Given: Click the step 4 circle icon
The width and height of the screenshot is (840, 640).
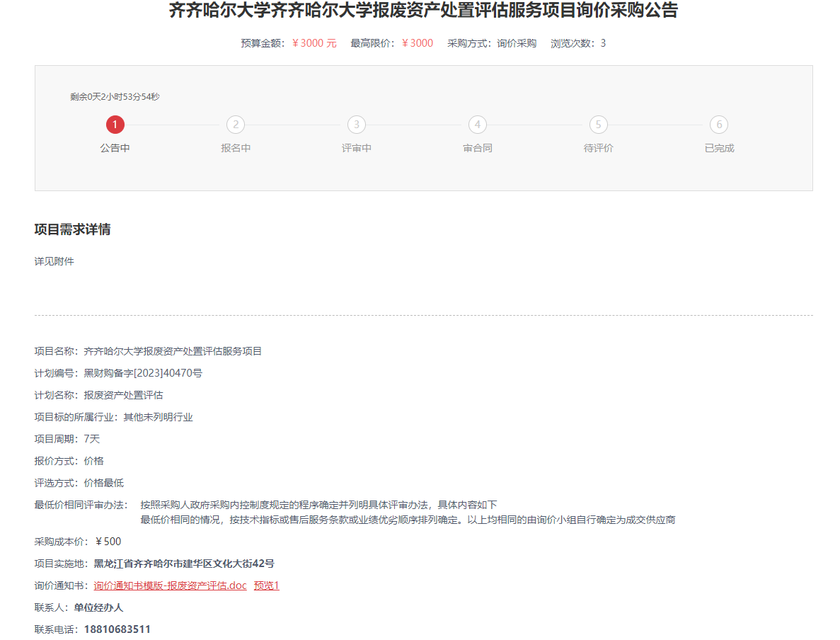Looking at the screenshot, I should point(478,125).
